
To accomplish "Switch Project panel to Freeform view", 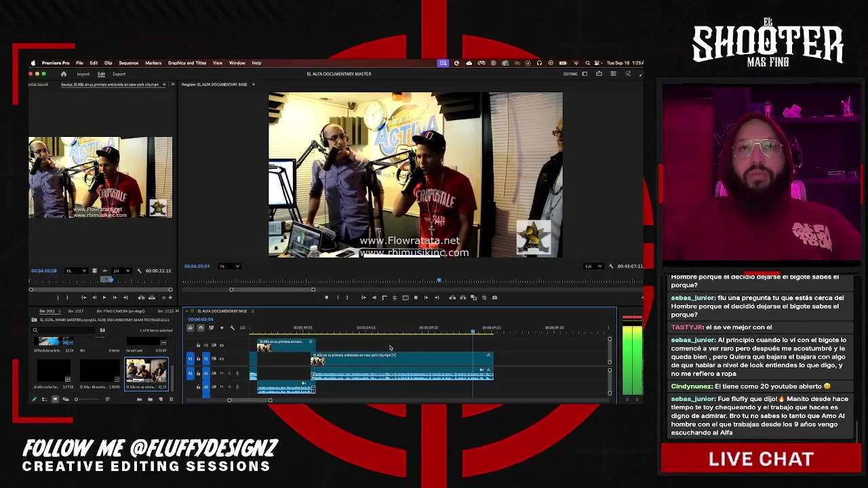I will (x=65, y=399).
